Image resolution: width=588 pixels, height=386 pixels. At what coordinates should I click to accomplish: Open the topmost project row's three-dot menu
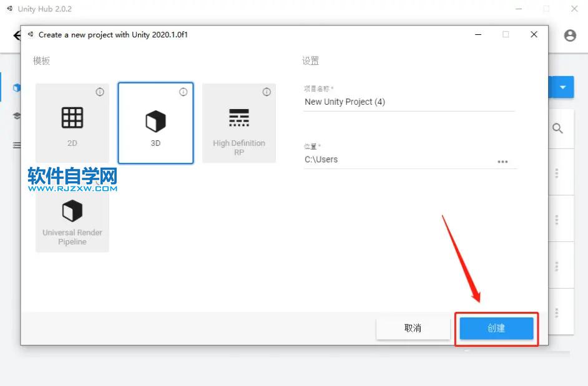(557, 173)
